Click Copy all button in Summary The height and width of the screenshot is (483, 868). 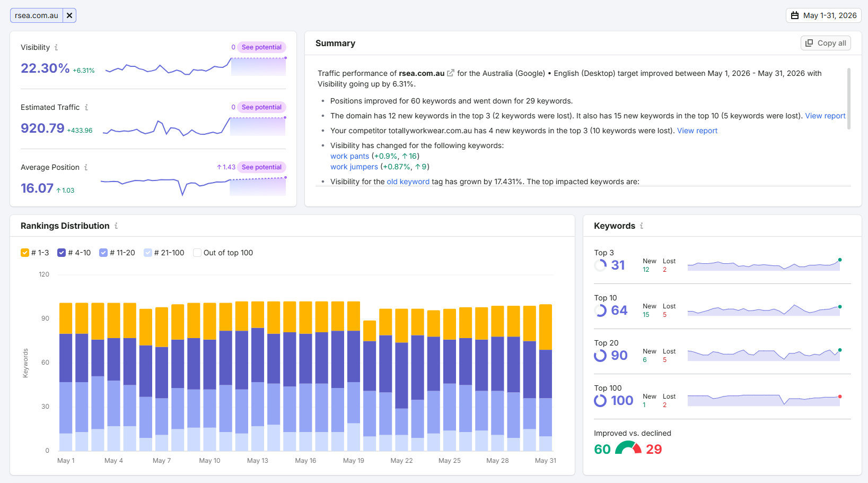pos(826,43)
